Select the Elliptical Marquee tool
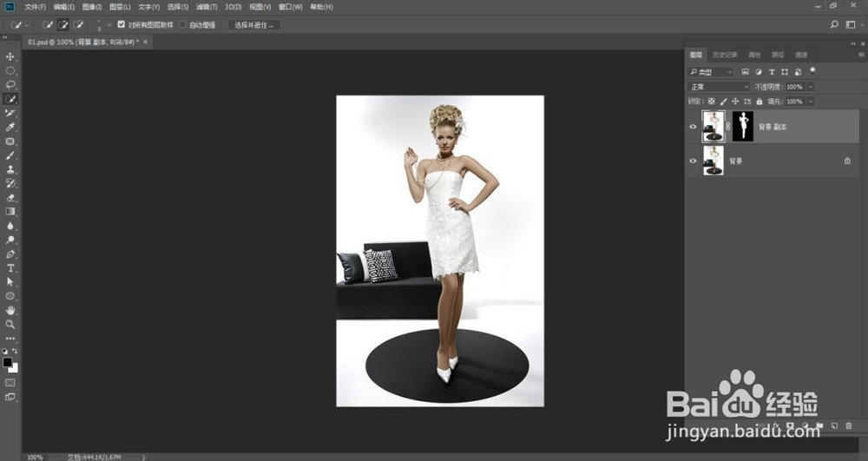 [10, 71]
